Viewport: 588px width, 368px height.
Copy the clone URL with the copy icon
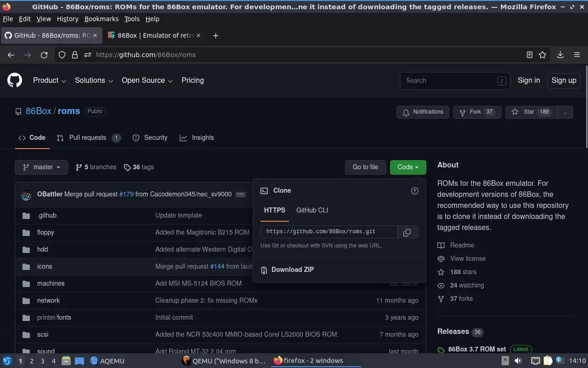pos(407,232)
